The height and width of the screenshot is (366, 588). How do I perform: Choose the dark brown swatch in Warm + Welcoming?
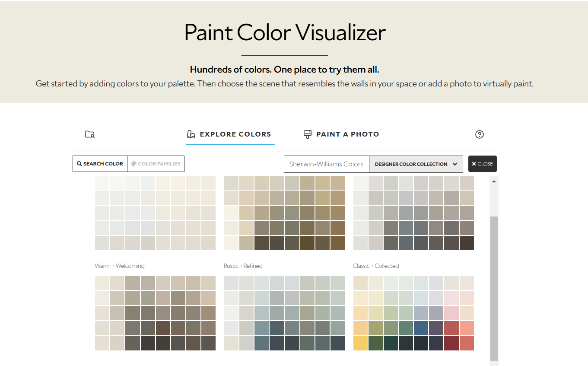click(x=163, y=328)
